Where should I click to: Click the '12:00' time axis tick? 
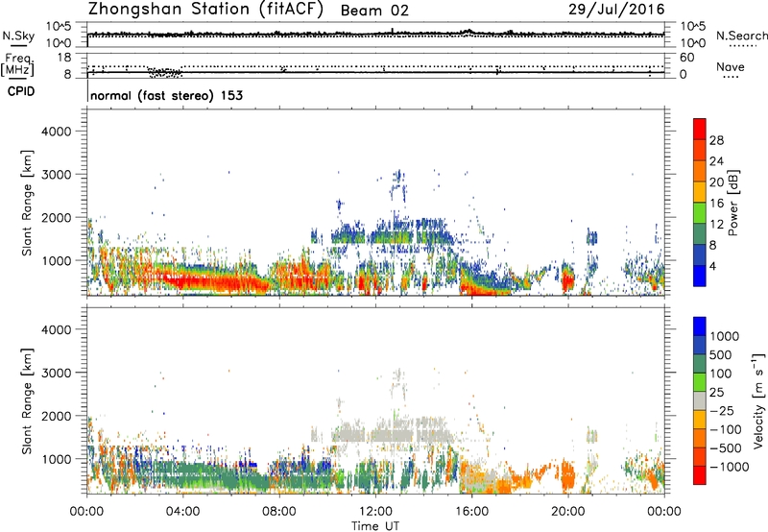pyautogui.click(x=375, y=512)
